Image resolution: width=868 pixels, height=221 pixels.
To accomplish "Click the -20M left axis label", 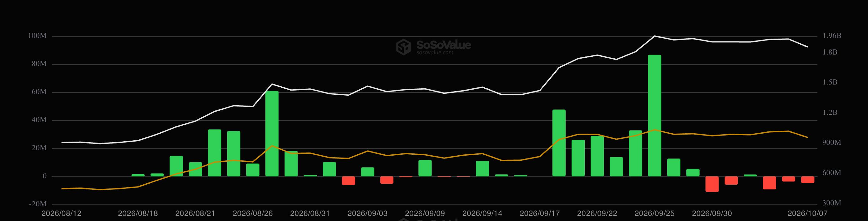I will (38, 204).
